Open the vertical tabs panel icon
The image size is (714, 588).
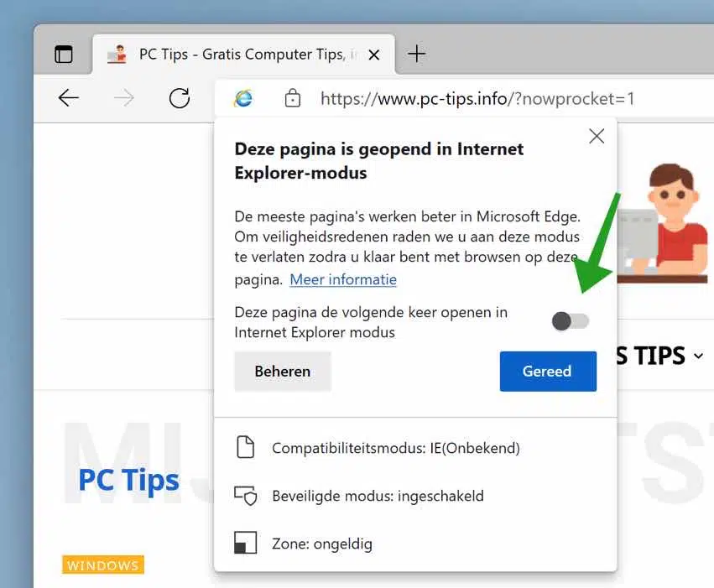pyautogui.click(x=63, y=55)
